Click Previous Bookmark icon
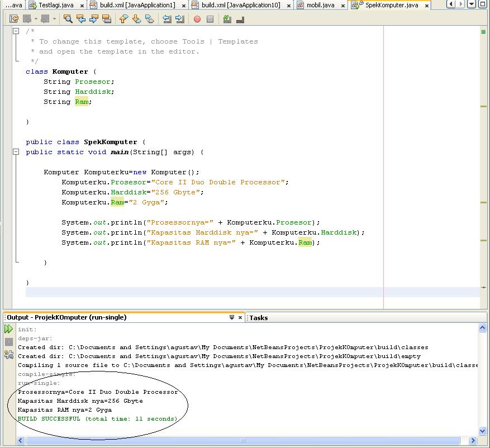Image resolution: width=490 pixels, height=448 pixels. coord(123,19)
